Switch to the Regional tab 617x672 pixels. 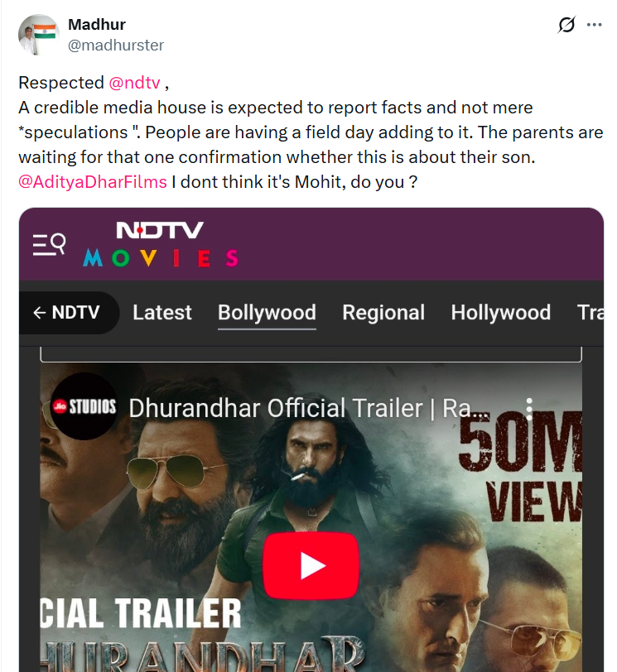pos(383,313)
